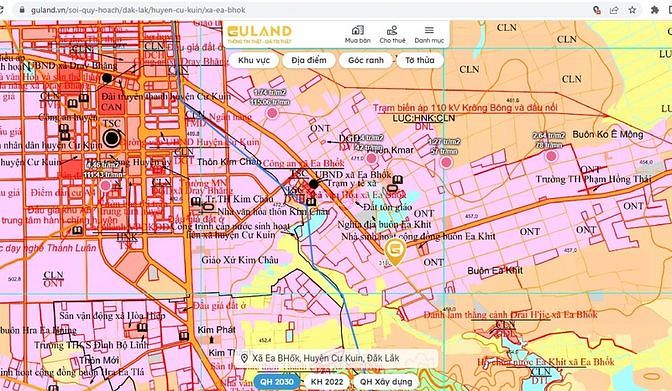Click the price marker labeled 111.43 tr/mn
Image resolution: width=672 pixels, height=391 pixels.
click(x=105, y=186)
